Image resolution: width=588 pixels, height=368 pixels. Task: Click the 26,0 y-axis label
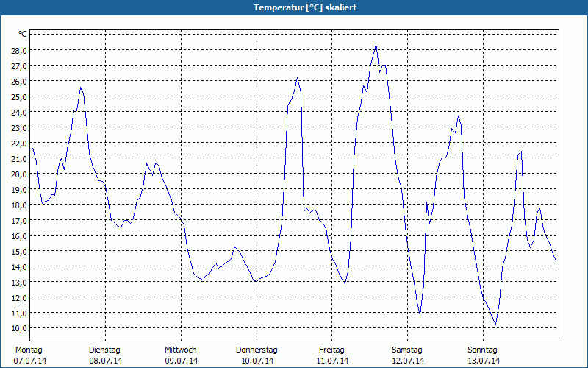tap(19, 81)
